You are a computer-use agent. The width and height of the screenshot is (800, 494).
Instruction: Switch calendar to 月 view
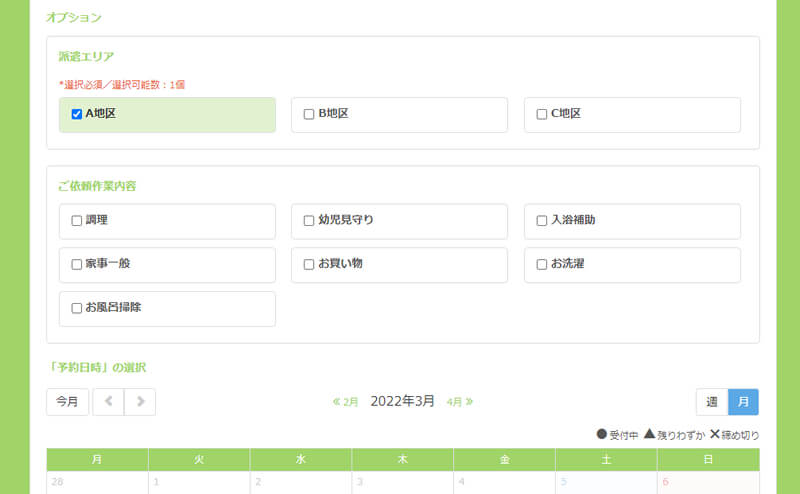click(x=743, y=402)
